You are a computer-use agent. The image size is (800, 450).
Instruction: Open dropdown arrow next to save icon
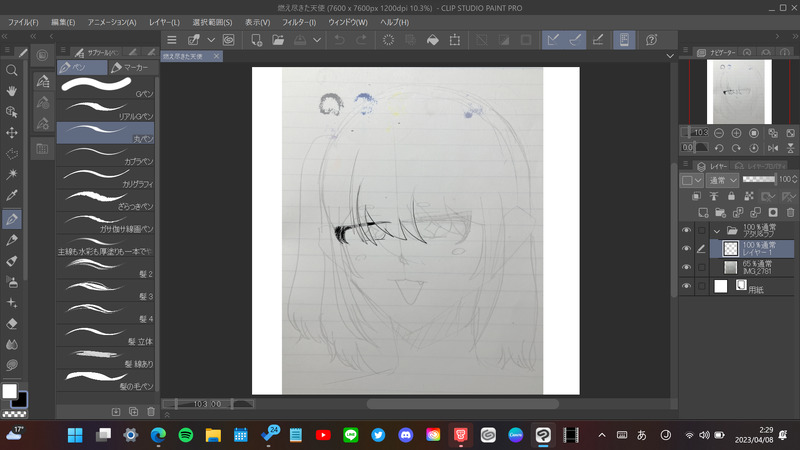(317, 40)
